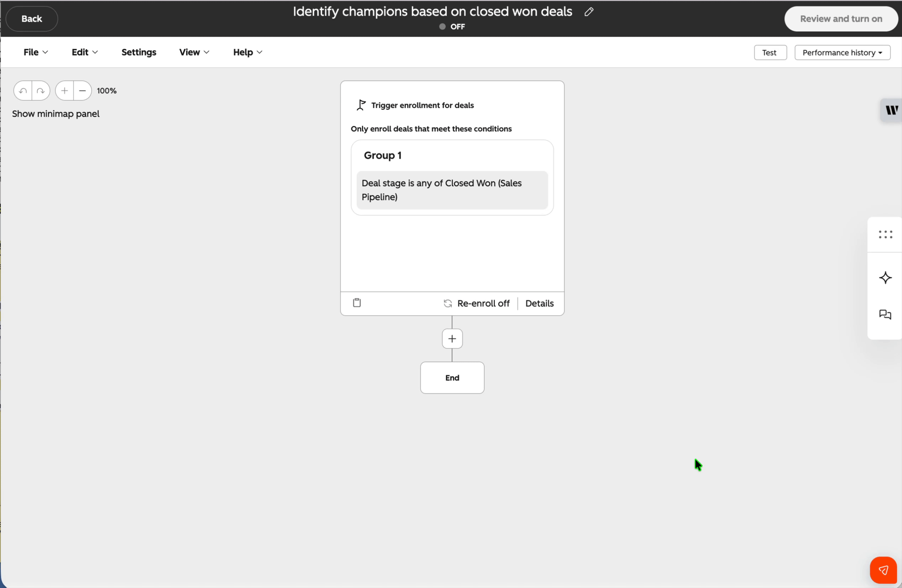The height and width of the screenshot is (588, 902).
Task: Click the orange paper plane button
Action: 883,570
